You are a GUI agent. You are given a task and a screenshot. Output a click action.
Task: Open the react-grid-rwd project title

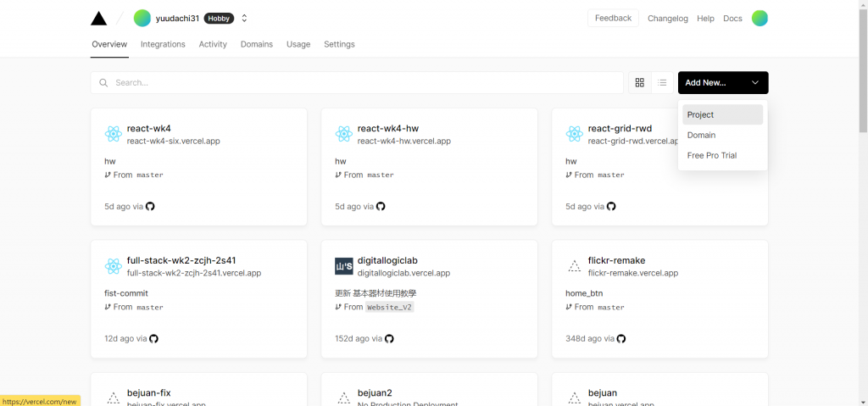click(620, 129)
